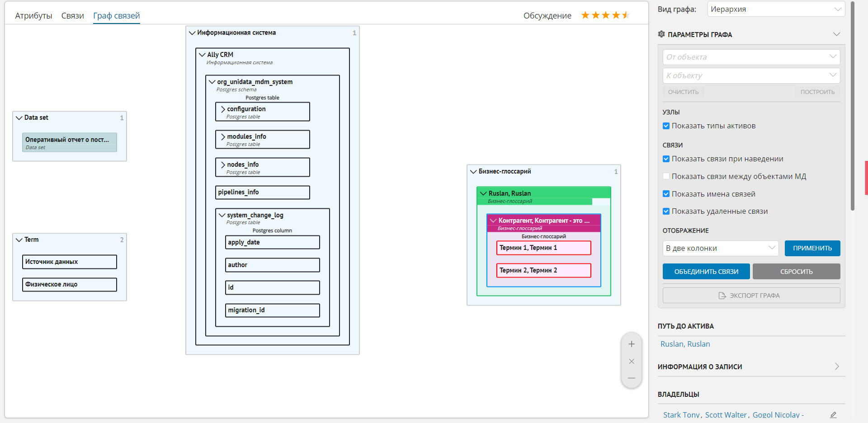Open the От объекта dropdown
Image resolution: width=868 pixels, height=423 pixels.
click(x=751, y=57)
